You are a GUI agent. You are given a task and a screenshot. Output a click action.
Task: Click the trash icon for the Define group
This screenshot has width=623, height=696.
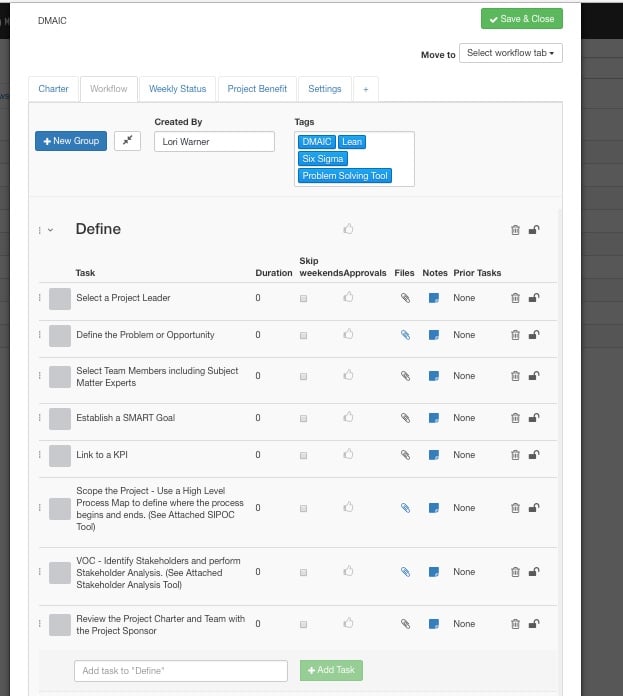click(x=515, y=230)
